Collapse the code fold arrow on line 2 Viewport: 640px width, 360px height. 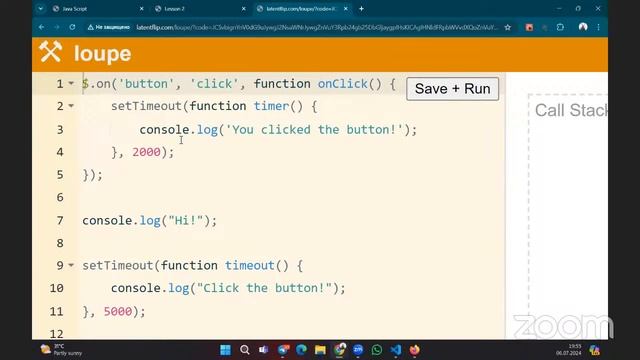point(71,106)
